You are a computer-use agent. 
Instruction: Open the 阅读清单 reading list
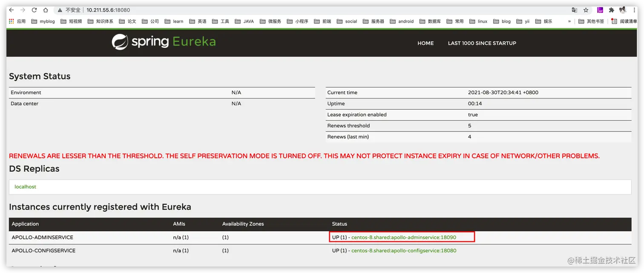coord(624,21)
